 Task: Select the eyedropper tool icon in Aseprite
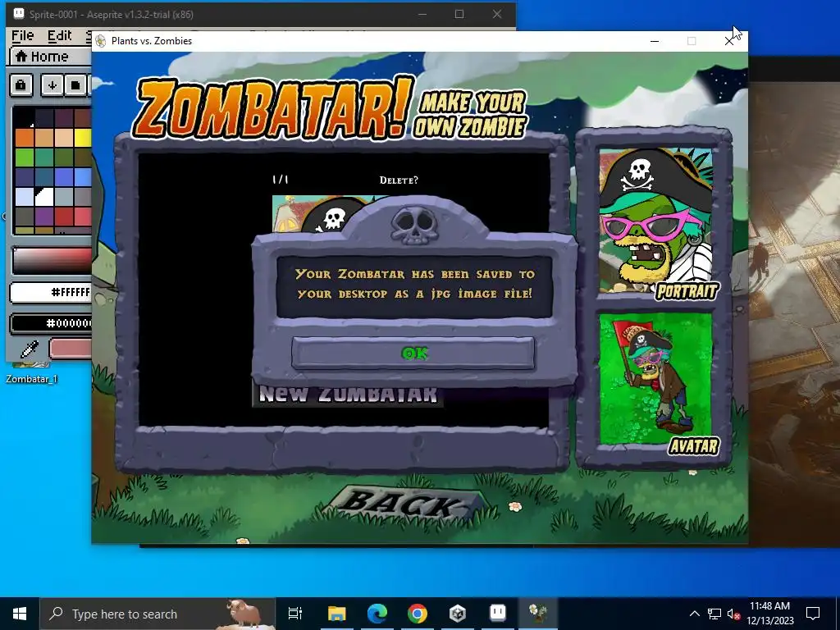tap(30, 349)
